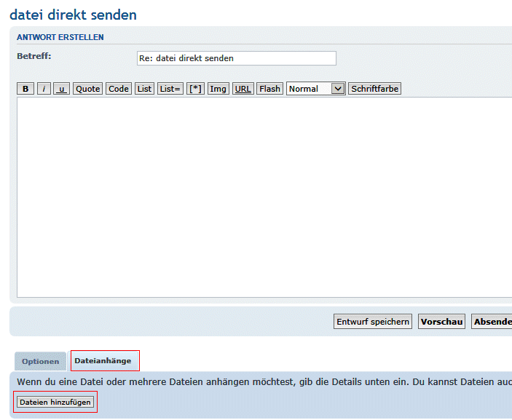This screenshot has width=512, height=420.
Task: Insert a URL tag
Action: pos(243,89)
